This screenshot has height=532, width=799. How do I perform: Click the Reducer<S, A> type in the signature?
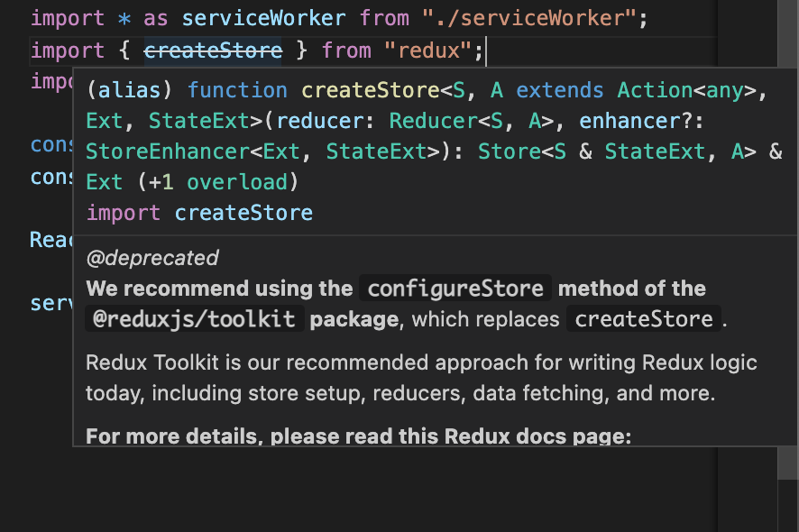pos(472,121)
